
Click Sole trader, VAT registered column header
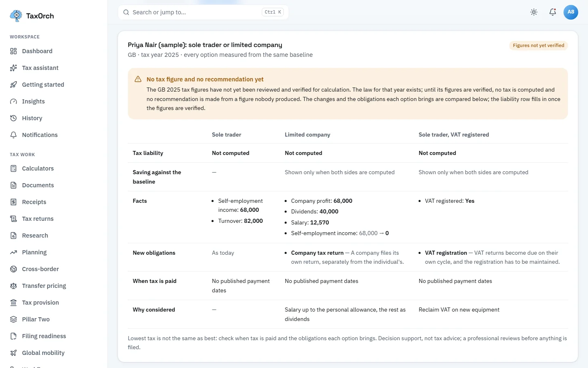point(454,135)
